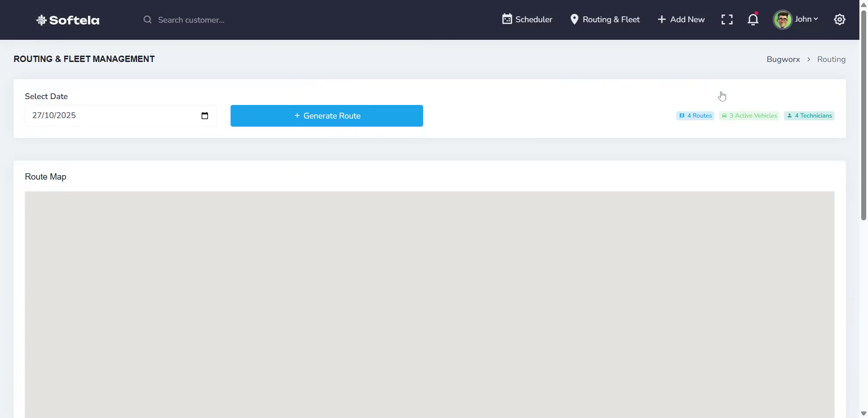Click the Generate Route button
The height and width of the screenshot is (418, 868).
pyautogui.click(x=327, y=115)
